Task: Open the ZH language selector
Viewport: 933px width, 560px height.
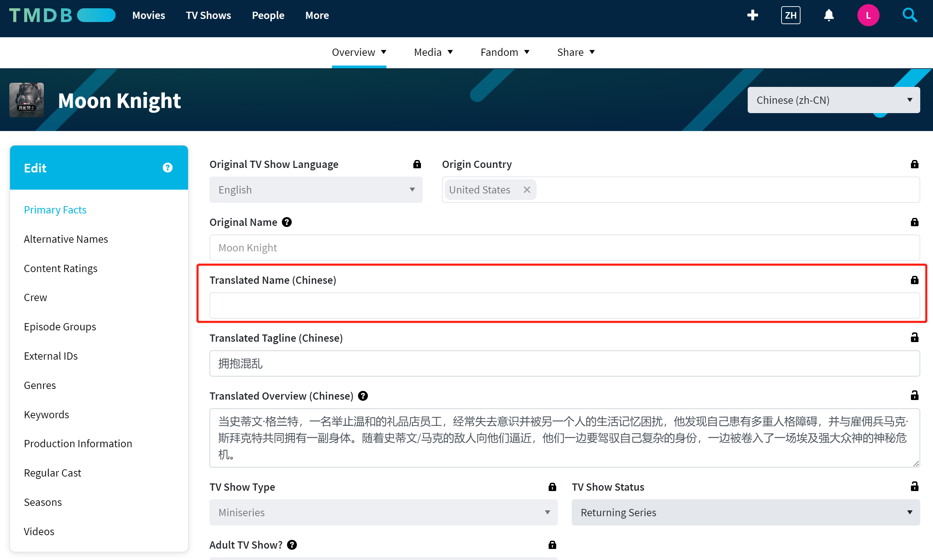Action: (790, 16)
